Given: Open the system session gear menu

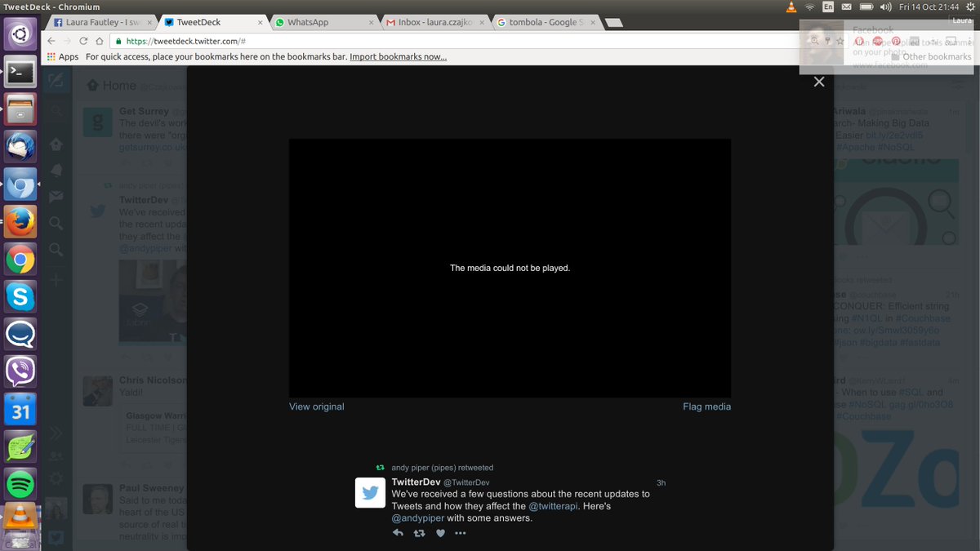Looking at the screenshot, I should (969, 7).
